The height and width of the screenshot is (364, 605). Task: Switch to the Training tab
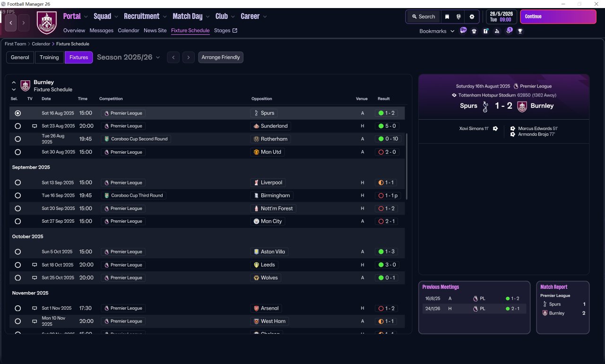49,57
